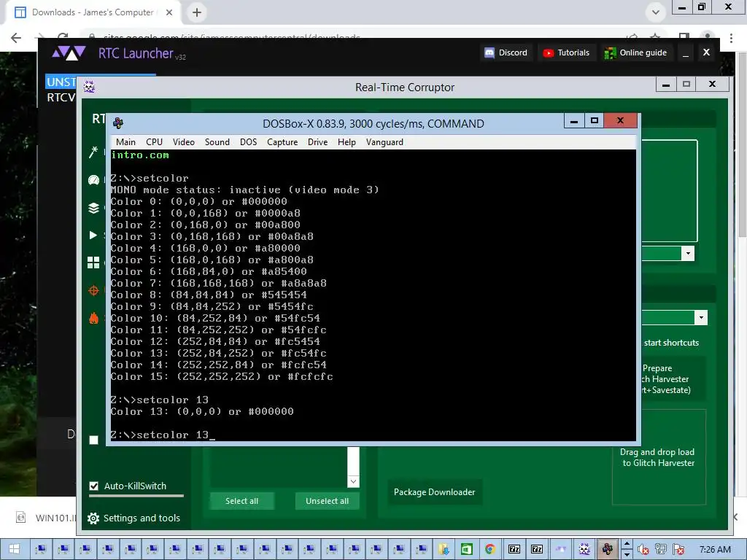Click the Unselect all button
This screenshot has width=747, height=560.
(x=328, y=501)
